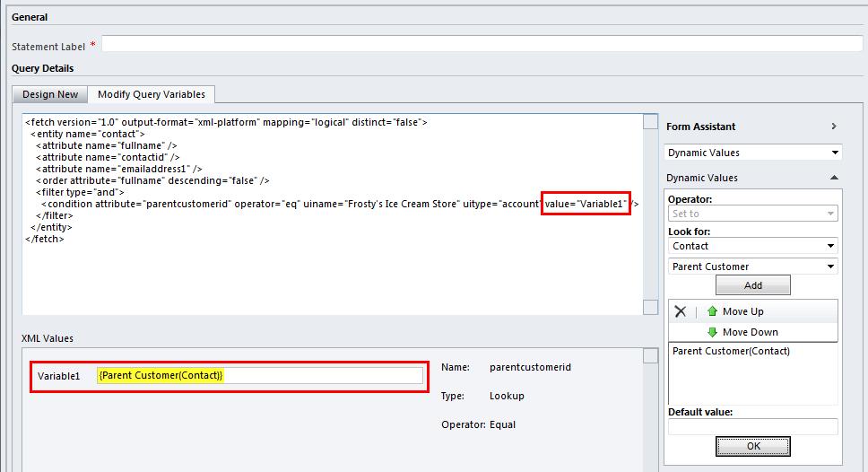Click the delete X icon in Dynamic Values
This screenshot has height=472, width=868.
pyautogui.click(x=680, y=311)
